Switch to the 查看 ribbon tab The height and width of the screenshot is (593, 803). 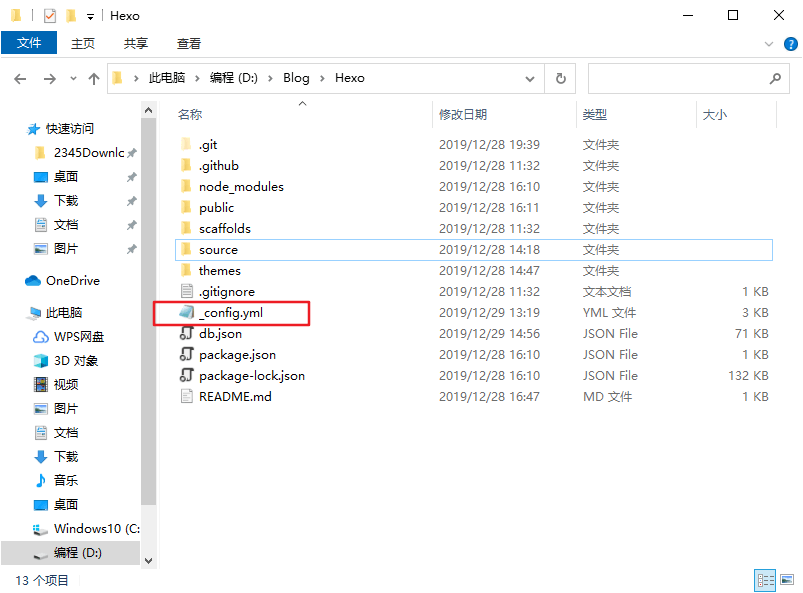(x=188, y=43)
